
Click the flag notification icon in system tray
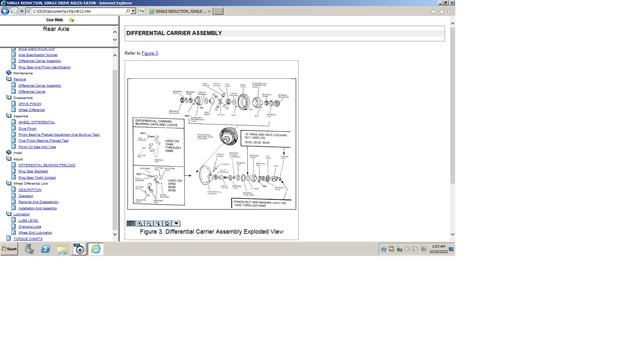(416, 249)
